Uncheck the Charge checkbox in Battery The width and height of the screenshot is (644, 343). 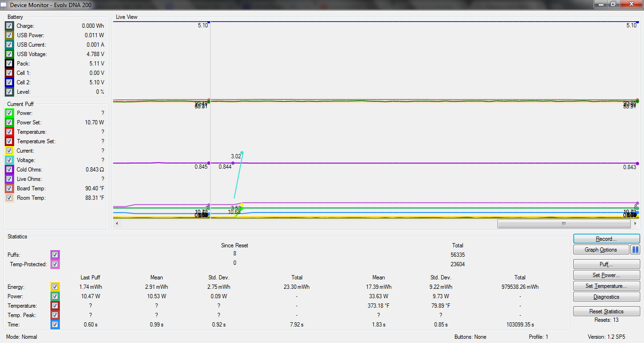click(x=9, y=26)
